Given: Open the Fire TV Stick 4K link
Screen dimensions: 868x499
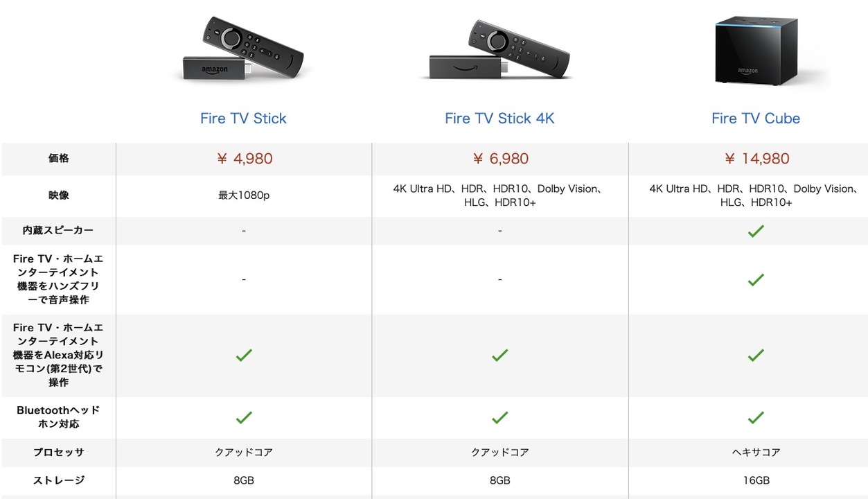Looking at the screenshot, I should (x=499, y=119).
